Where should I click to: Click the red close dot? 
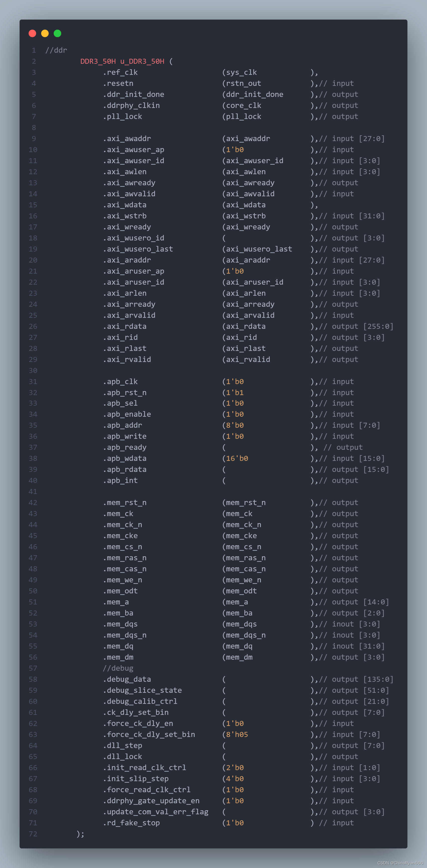(x=32, y=33)
